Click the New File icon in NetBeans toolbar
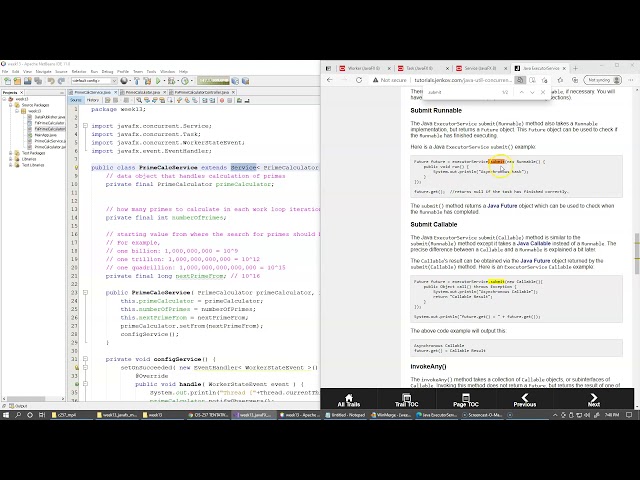The image size is (640, 480). click(x=7, y=81)
